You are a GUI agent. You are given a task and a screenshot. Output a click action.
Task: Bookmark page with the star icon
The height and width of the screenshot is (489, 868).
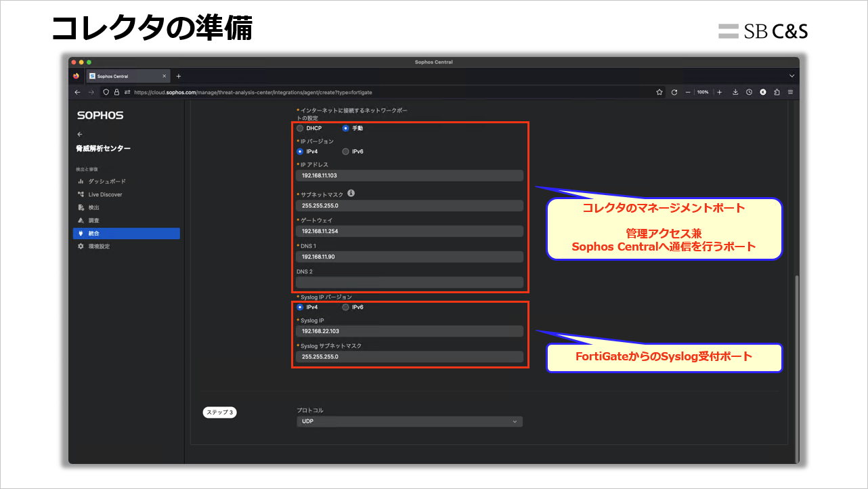click(x=659, y=92)
